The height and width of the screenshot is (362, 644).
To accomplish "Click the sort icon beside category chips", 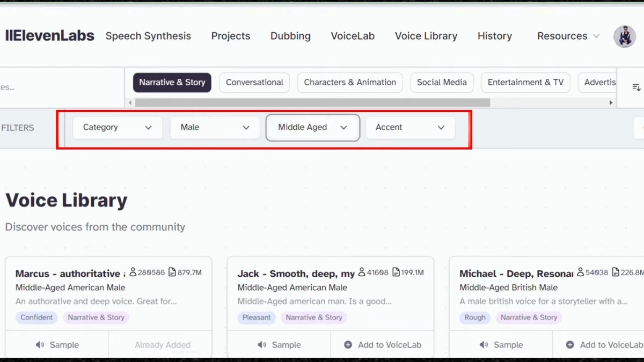I will pos(636,87).
